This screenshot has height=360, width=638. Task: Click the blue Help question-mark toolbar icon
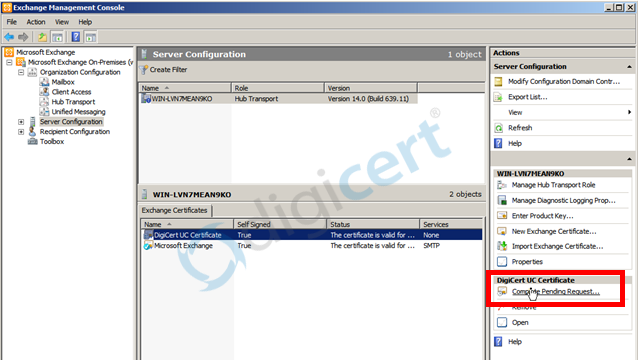pyautogui.click(x=76, y=37)
